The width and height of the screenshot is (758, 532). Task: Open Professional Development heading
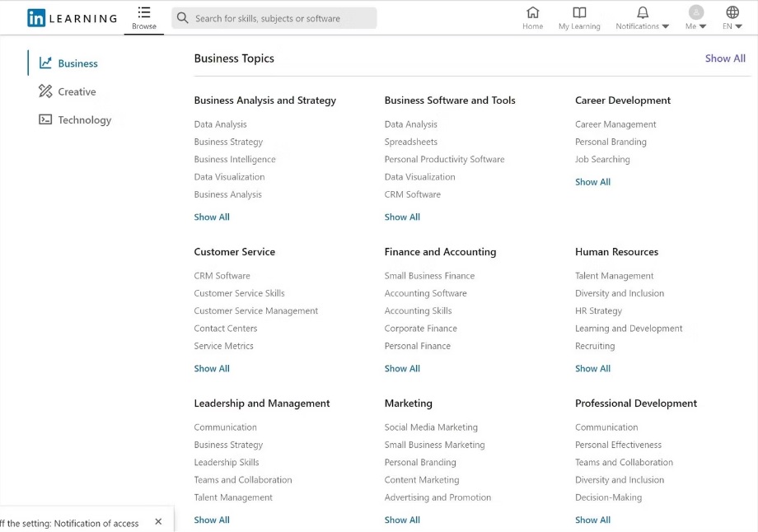(x=636, y=404)
